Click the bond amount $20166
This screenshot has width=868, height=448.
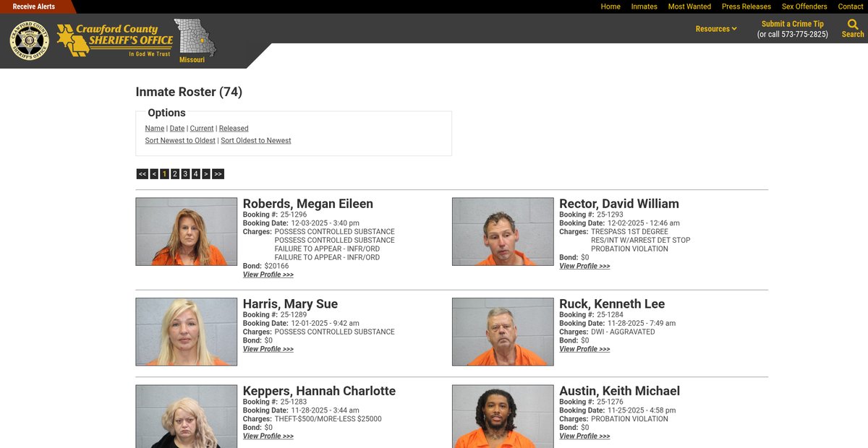point(276,267)
